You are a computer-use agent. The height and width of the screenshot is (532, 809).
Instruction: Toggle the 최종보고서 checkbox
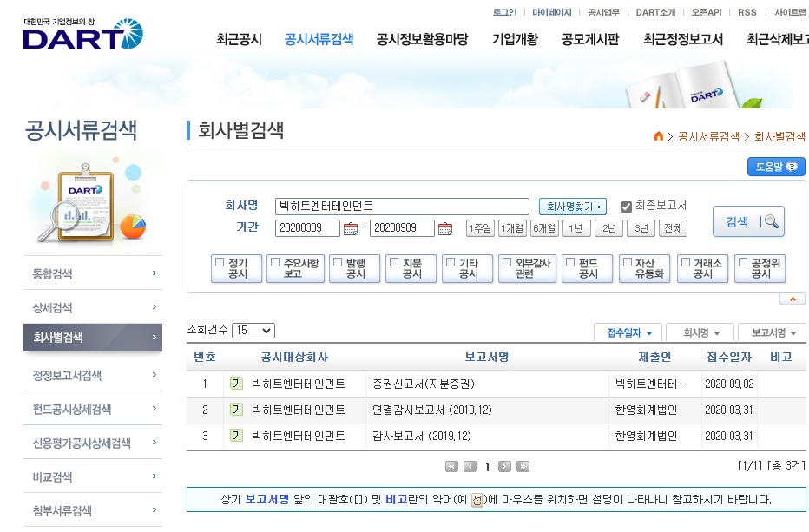click(626, 207)
